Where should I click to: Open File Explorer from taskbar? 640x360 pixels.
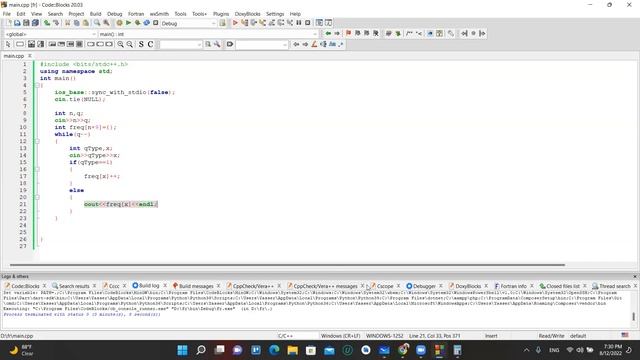[293, 350]
